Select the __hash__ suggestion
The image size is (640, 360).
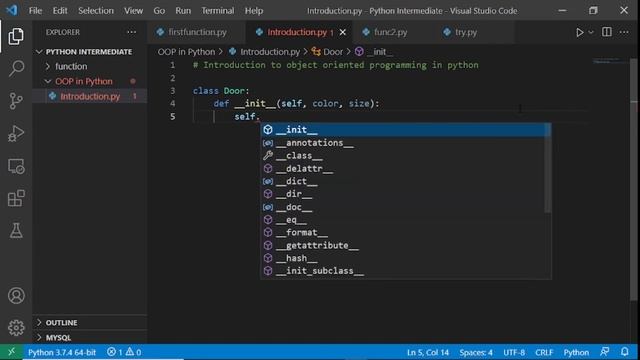(406, 258)
